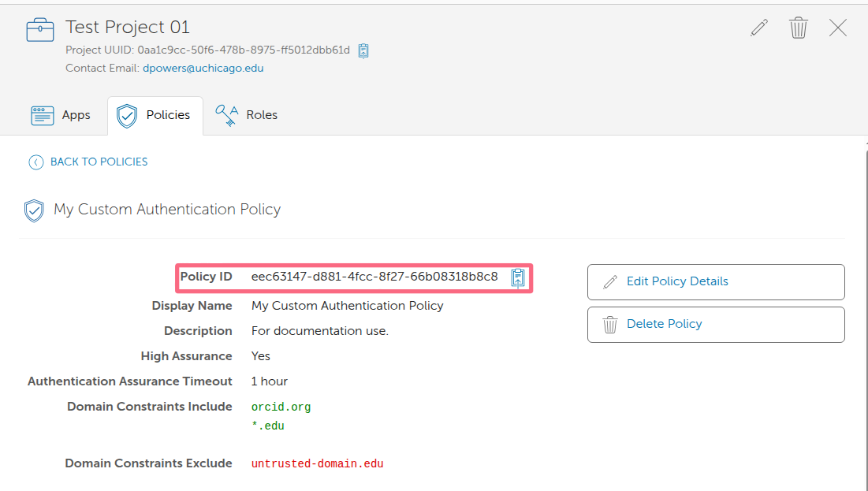This screenshot has width=868, height=491.
Task: Click the Edit Policy Details button
Action: pos(715,281)
